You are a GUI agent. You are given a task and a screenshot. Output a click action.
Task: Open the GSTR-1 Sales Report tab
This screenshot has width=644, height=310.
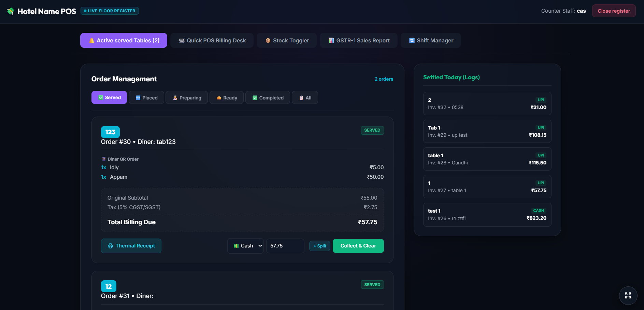tap(359, 40)
